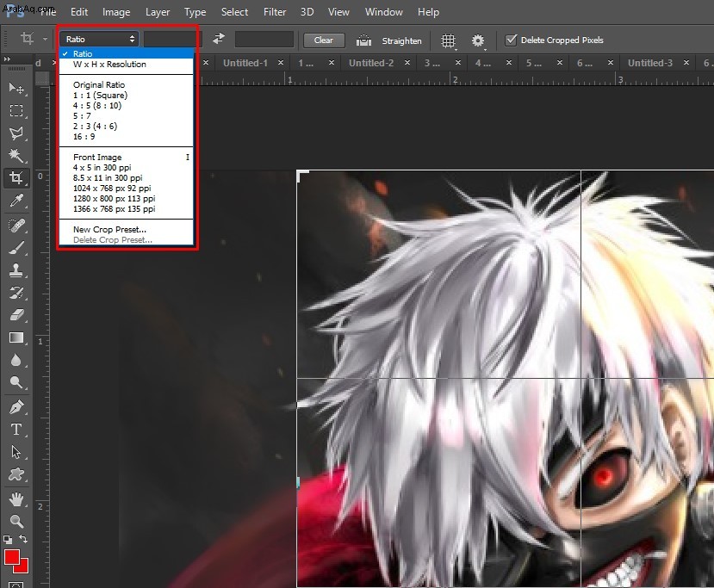This screenshot has width=714, height=588.
Task: Select the Eyedropper tool
Action: click(16, 201)
